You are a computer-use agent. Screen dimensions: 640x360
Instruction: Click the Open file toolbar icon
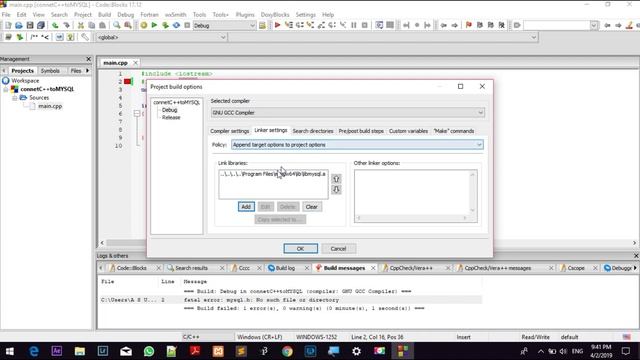pyautogui.click(x=19, y=25)
